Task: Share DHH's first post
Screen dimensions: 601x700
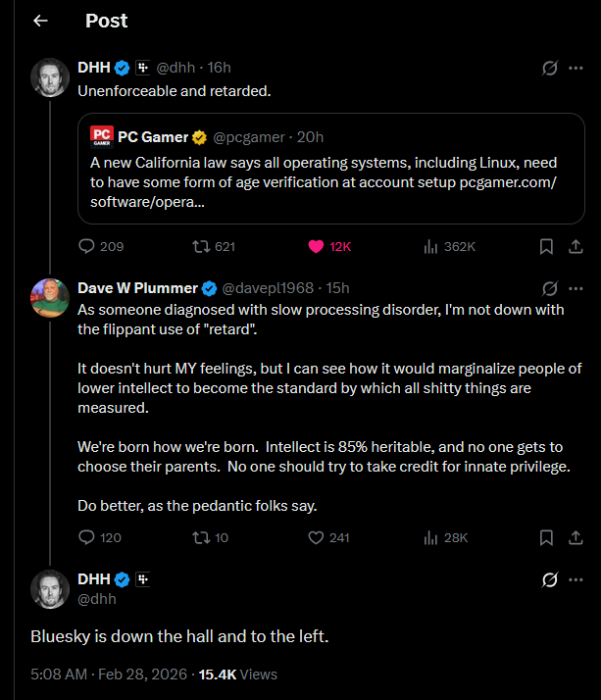Action: (x=576, y=246)
